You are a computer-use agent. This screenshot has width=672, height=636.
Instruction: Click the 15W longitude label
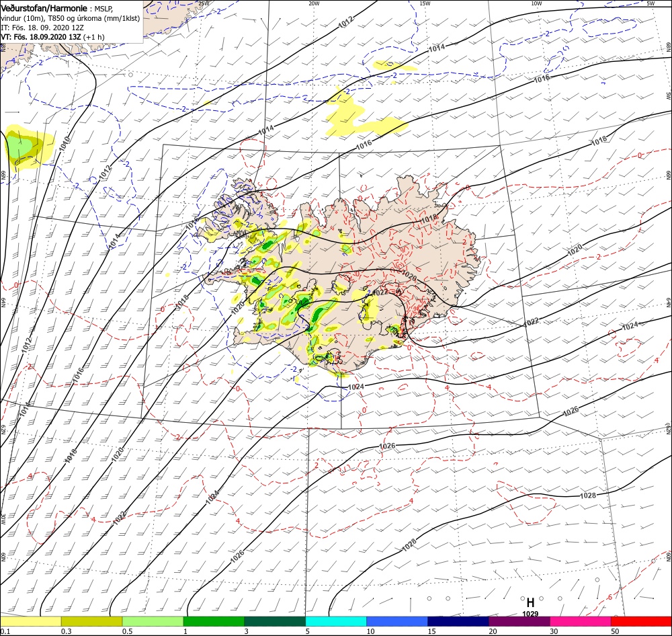point(425,3)
